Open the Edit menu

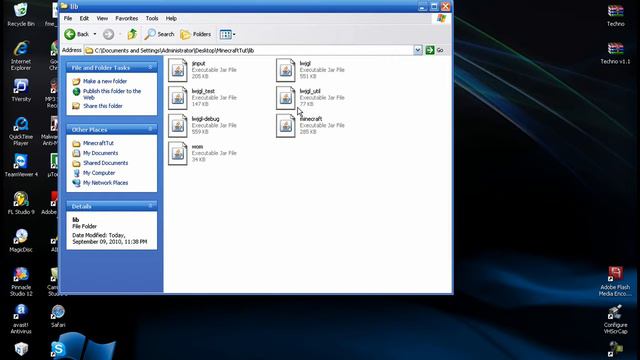point(84,18)
